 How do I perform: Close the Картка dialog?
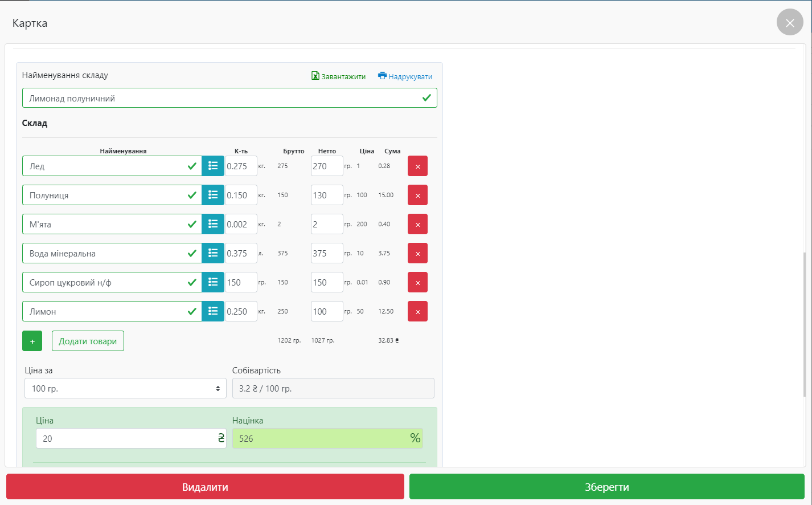click(x=789, y=23)
